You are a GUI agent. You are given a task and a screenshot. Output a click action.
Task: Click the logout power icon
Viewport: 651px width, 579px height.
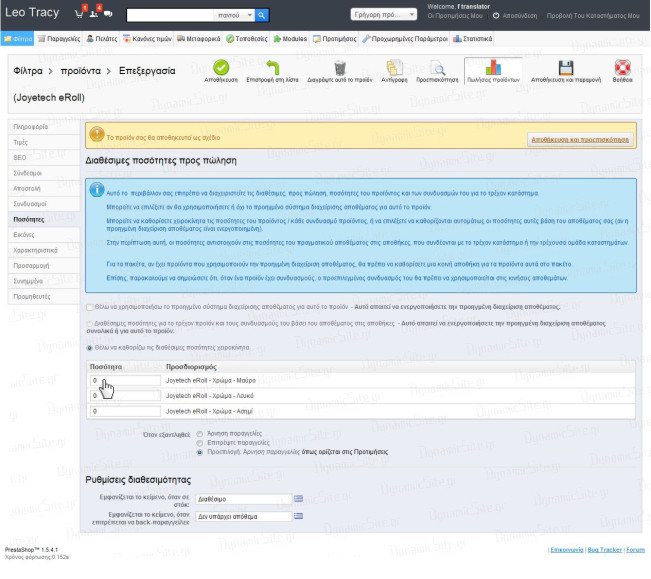(496, 16)
